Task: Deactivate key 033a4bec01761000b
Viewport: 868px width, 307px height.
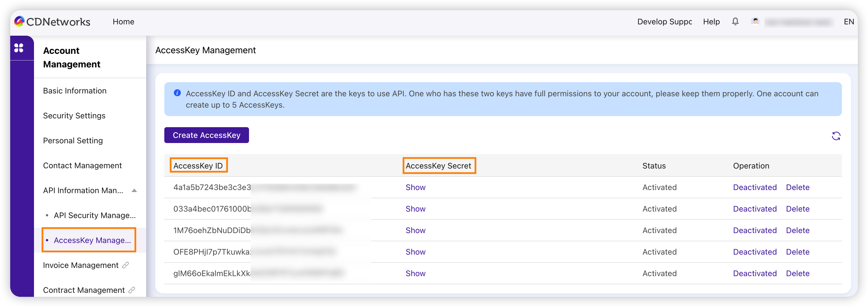Action: coord(755,209)
